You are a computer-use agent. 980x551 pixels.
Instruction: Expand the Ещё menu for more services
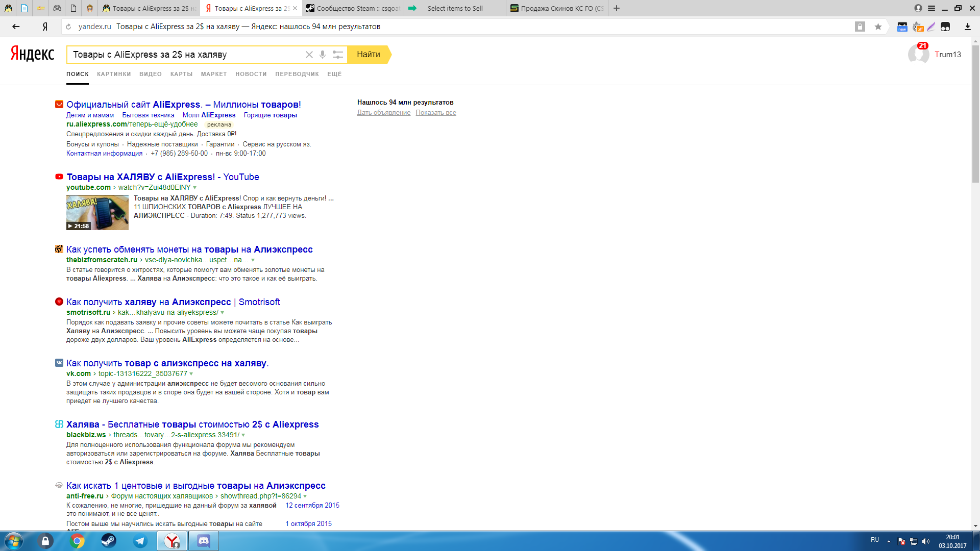pos(334,74)
